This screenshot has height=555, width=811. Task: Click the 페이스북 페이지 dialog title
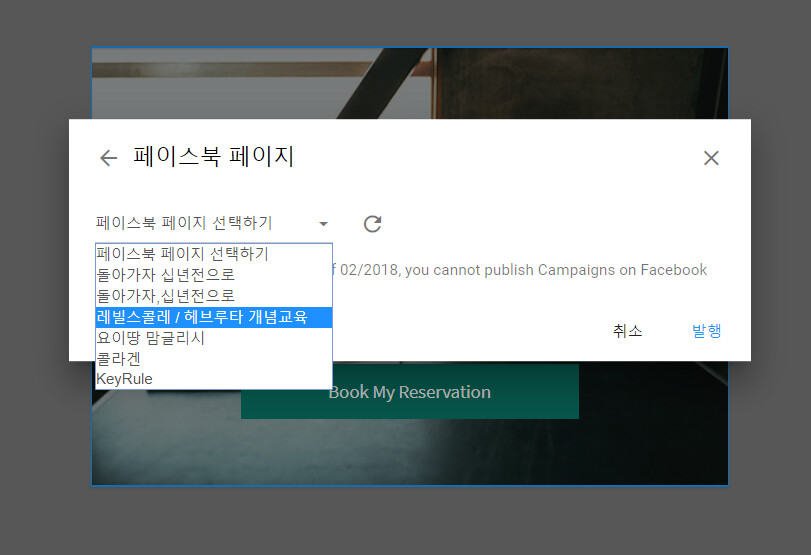[x=214, y=156]
